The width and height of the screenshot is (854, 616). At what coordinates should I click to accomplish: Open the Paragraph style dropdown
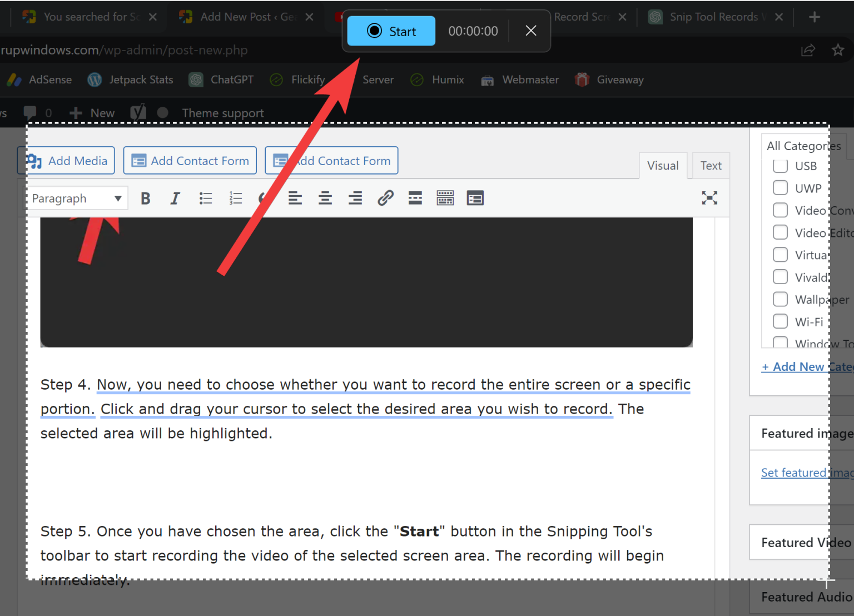(77, 198)
